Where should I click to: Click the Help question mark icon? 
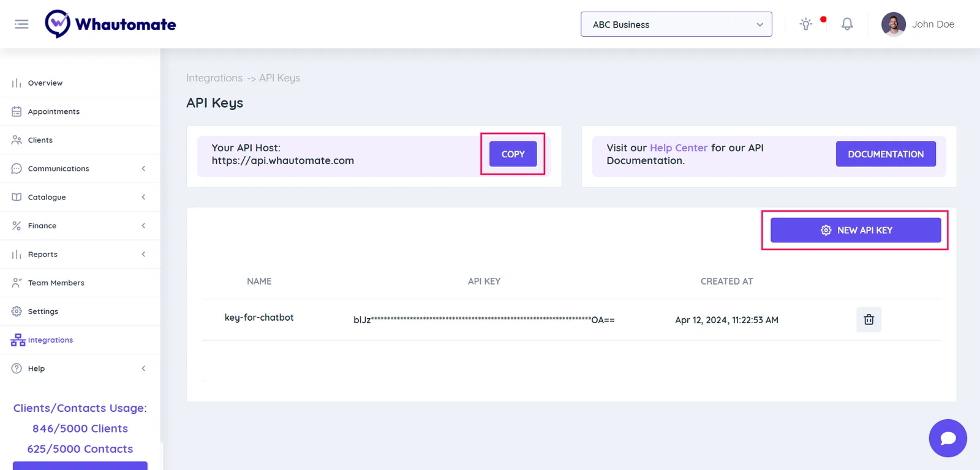point(17,368)
